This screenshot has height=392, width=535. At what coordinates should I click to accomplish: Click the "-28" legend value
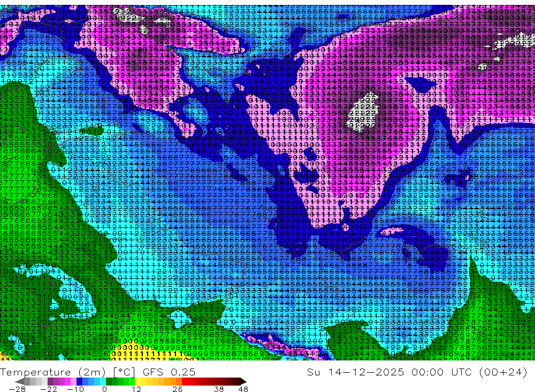click(x=17, y=389)
